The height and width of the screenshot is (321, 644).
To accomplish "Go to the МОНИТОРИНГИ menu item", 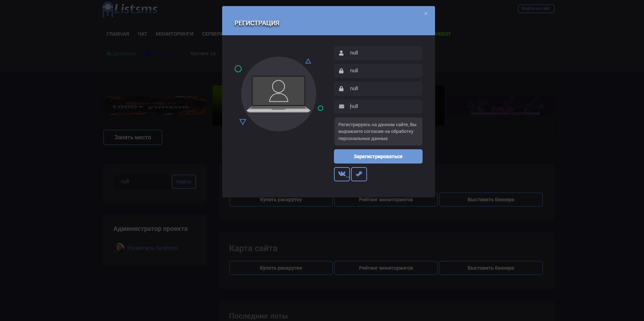I will (174, 34).
